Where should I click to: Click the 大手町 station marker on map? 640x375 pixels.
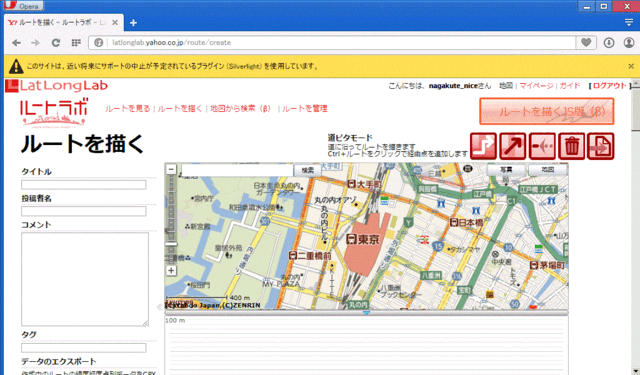[x=352, y=184]
